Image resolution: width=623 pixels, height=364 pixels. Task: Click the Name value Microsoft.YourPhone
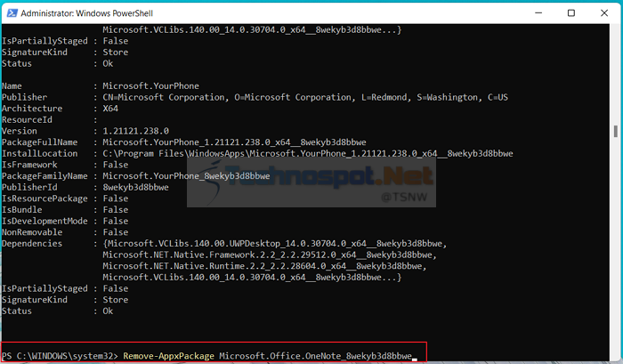150,85
